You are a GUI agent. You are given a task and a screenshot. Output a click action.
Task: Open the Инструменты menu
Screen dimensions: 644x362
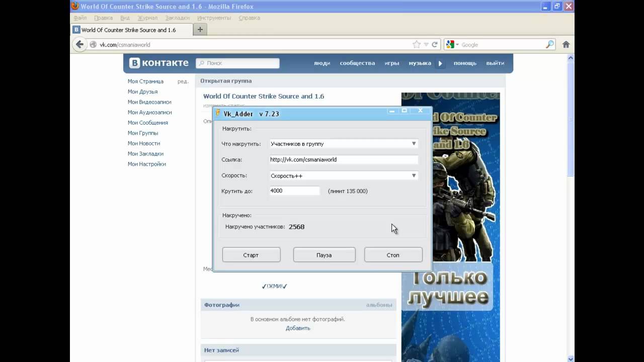point(214,18)
